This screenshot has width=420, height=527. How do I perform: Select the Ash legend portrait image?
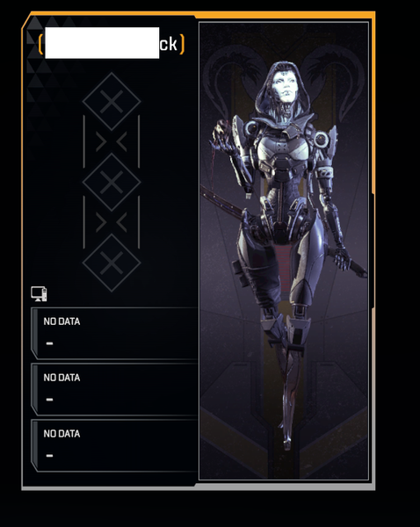(284, 251)
